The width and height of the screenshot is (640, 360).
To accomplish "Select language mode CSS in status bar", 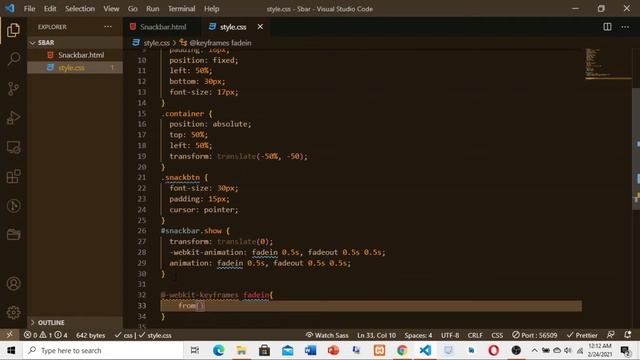I will (x=497, y=335).
